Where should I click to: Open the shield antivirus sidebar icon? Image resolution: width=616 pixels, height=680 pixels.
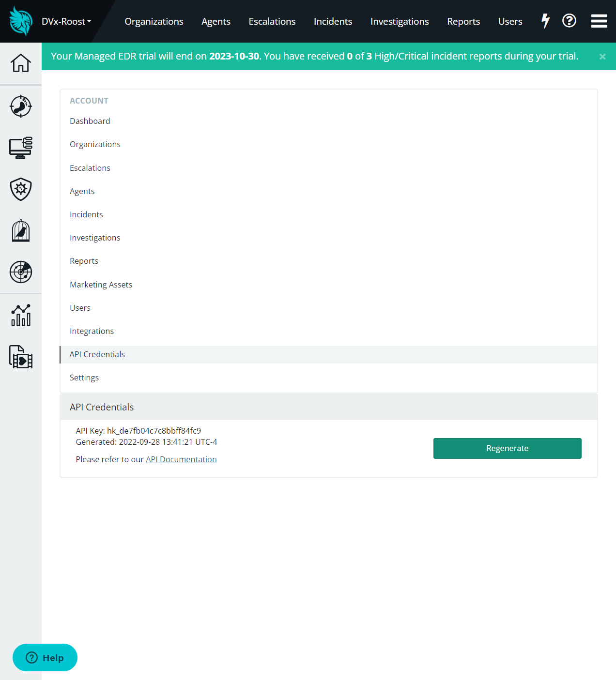point(21,189)
